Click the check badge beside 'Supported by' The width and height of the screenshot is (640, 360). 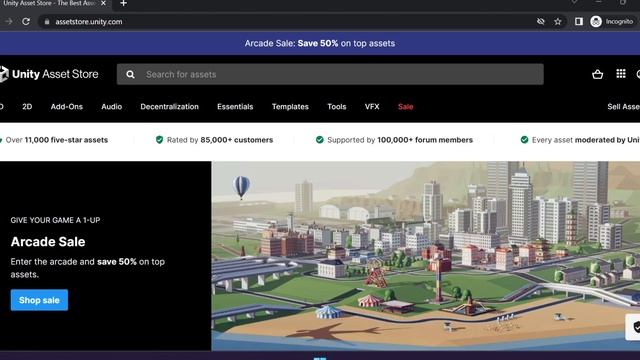(320, 140)
